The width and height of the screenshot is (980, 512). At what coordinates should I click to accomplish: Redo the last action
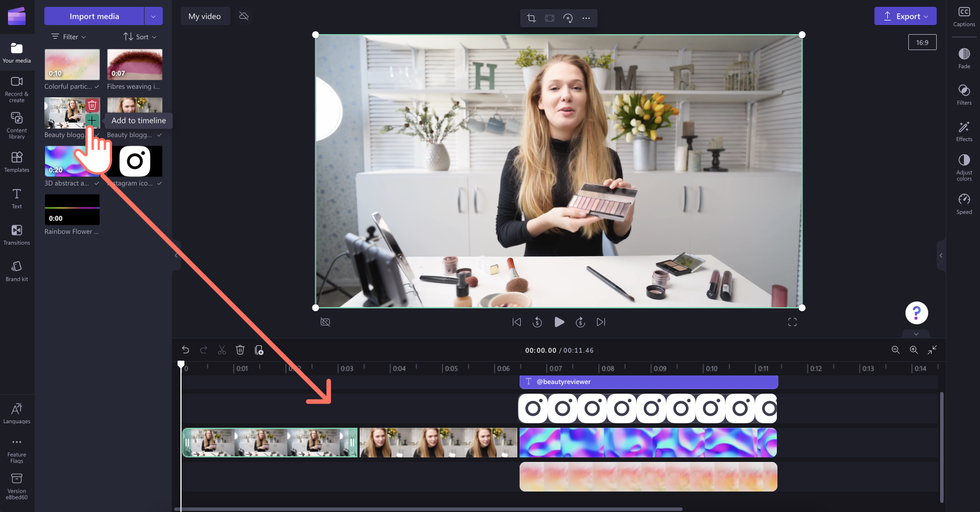204,350
